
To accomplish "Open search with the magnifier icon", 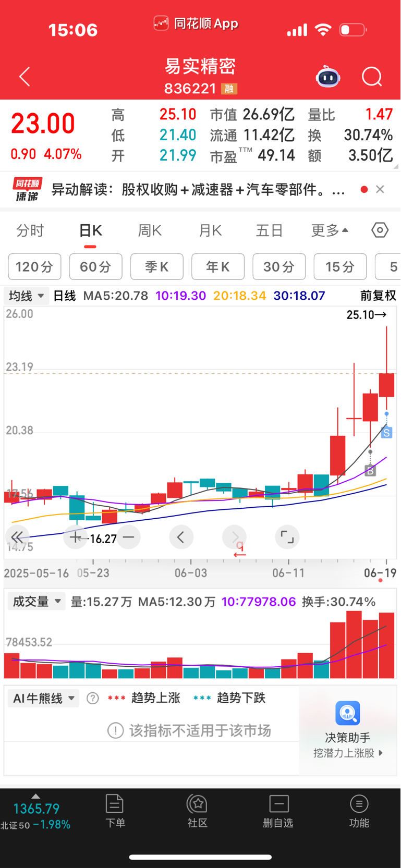I will click(372, 77).
